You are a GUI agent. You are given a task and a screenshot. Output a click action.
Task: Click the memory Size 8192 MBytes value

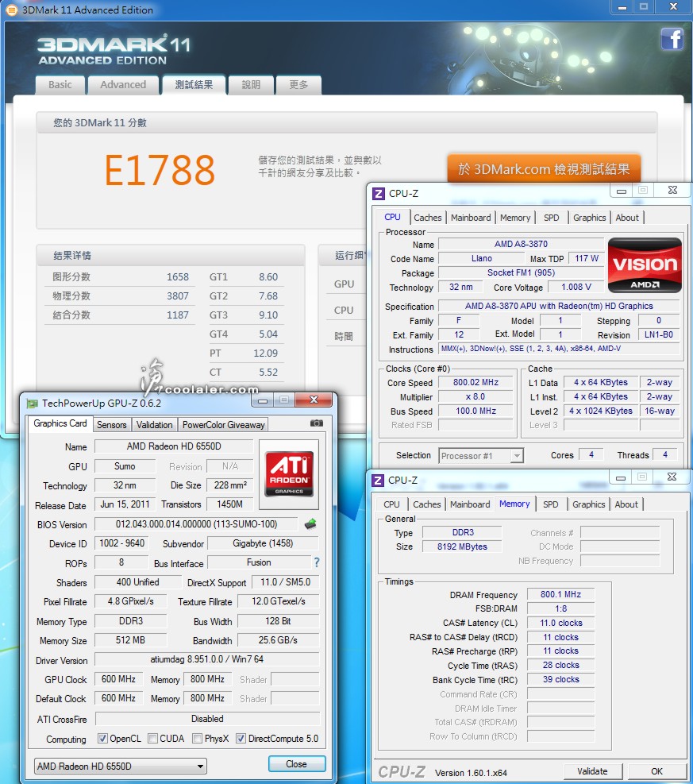coord(462,546)
